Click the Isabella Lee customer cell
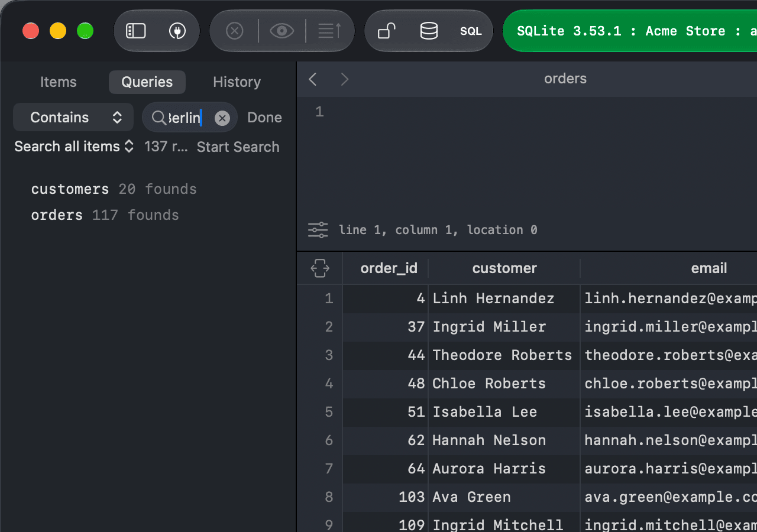This screenshot has height=532, width=757. pyautogui.click(x=504, y=412)
